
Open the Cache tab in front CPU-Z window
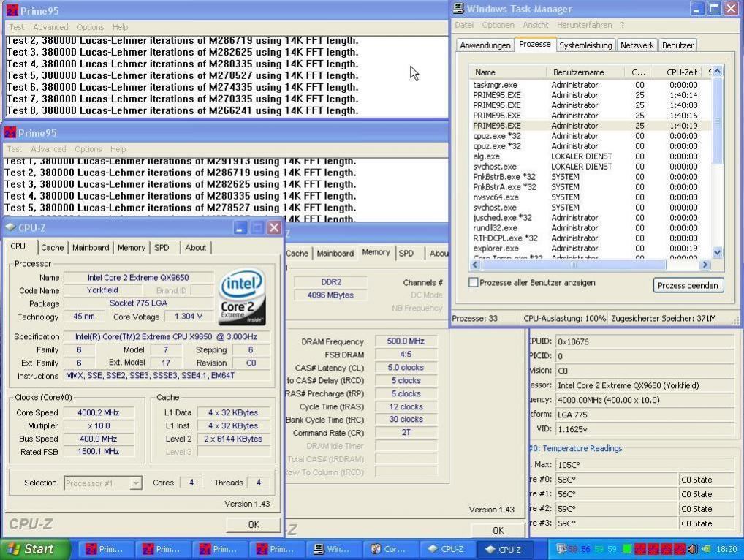coord(52,248)
